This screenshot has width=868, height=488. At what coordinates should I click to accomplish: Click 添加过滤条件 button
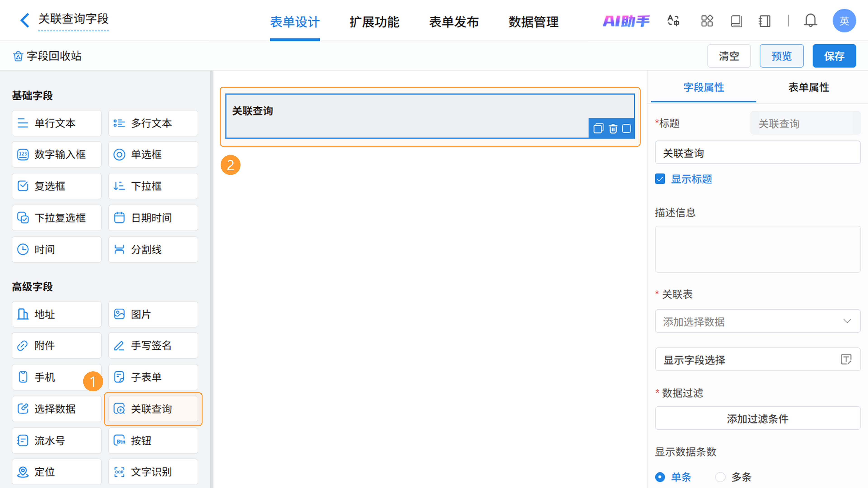(757, 418)
